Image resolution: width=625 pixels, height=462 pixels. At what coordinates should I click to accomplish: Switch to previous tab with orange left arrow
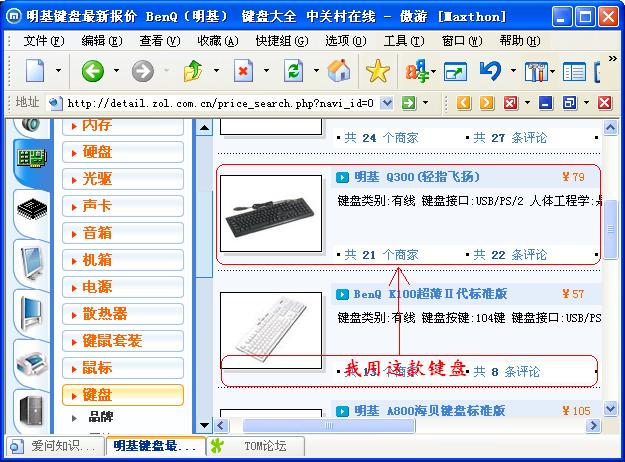click(x=463, y=103)
